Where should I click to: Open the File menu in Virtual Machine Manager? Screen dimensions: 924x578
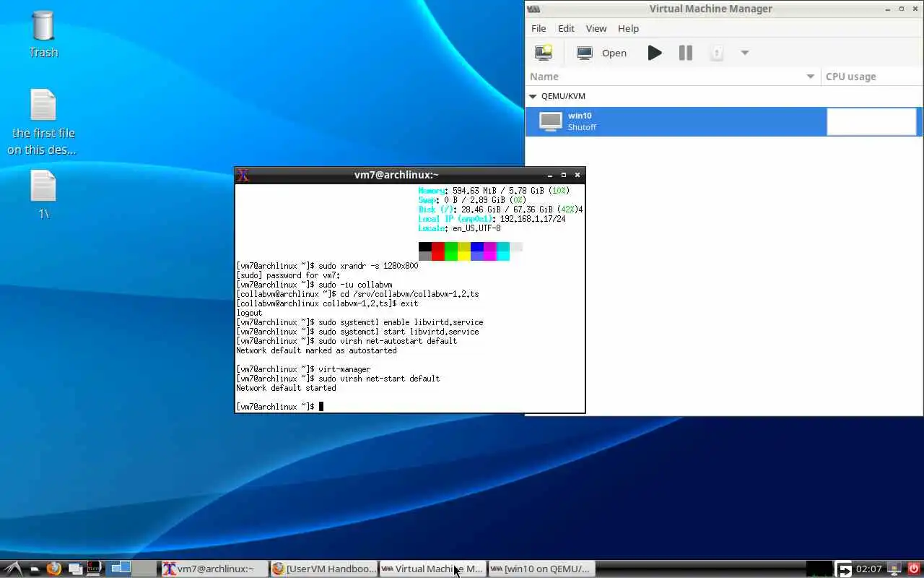(539, 28)
